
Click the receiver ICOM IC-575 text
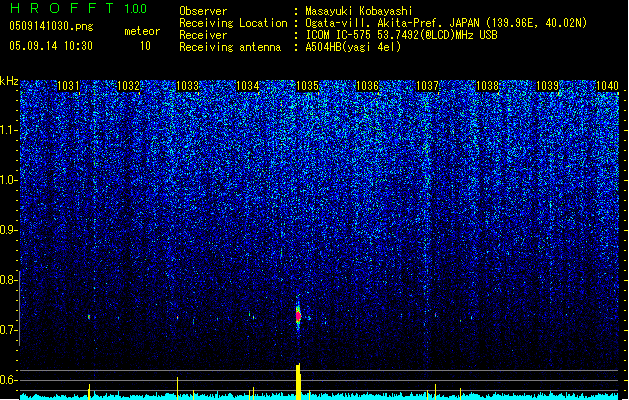[401, 35]
